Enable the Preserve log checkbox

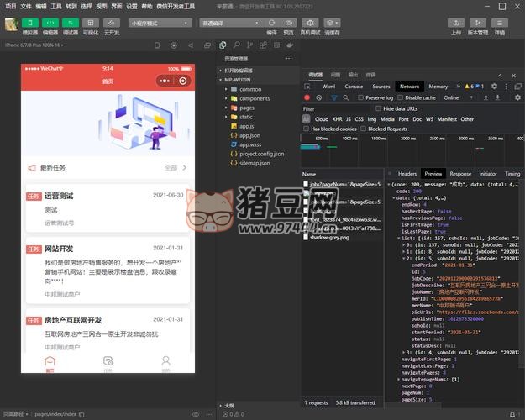[x=361, y=97]
